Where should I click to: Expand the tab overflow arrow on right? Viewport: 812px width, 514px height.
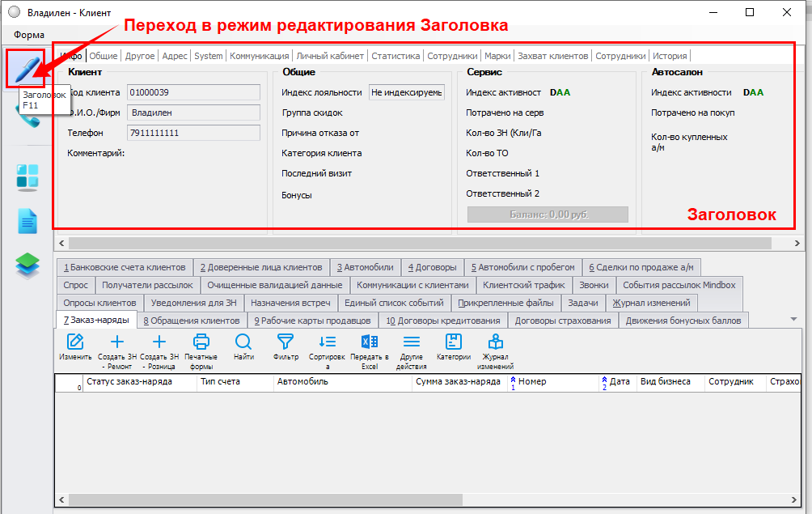click(x=793, y=320)
